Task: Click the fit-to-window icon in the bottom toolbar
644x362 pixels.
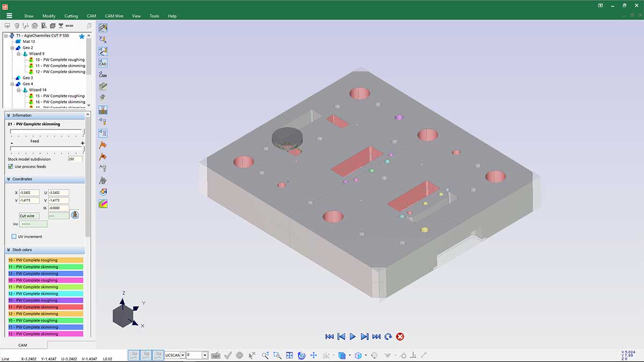Action: point(289,355)
